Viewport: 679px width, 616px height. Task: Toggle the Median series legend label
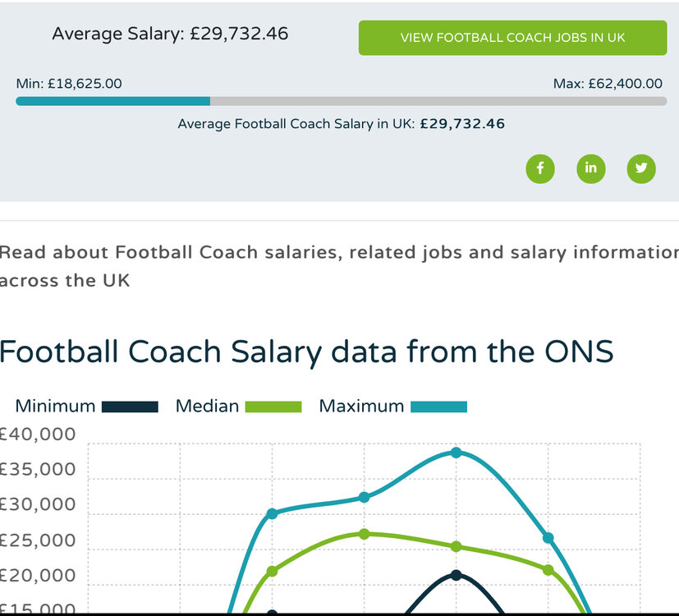click(207, 406)
